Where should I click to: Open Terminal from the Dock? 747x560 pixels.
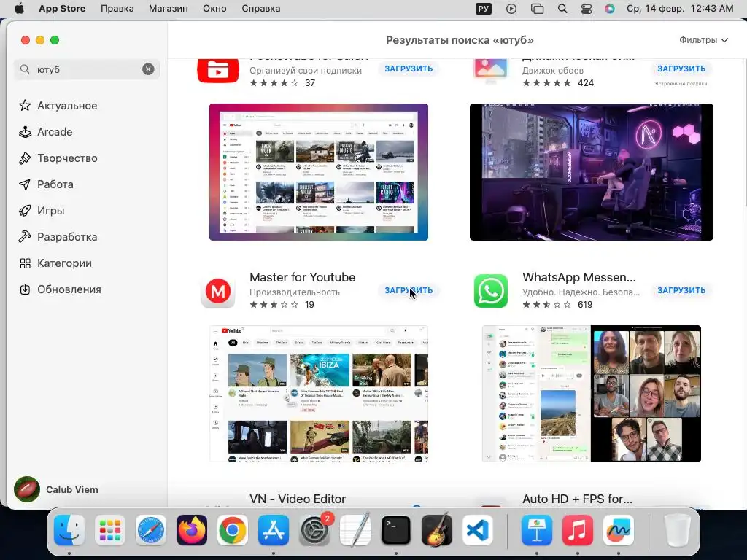[x=396, y=530]
